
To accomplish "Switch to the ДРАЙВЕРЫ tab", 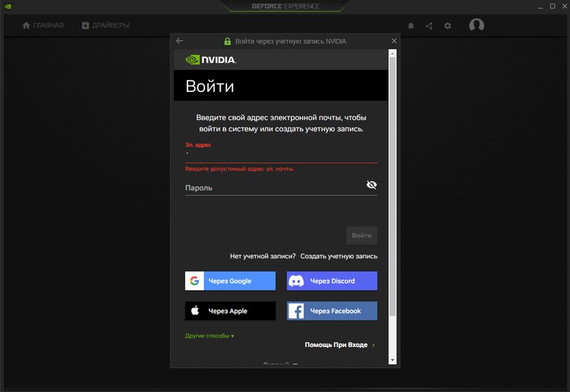I will (x=105, y=26).
